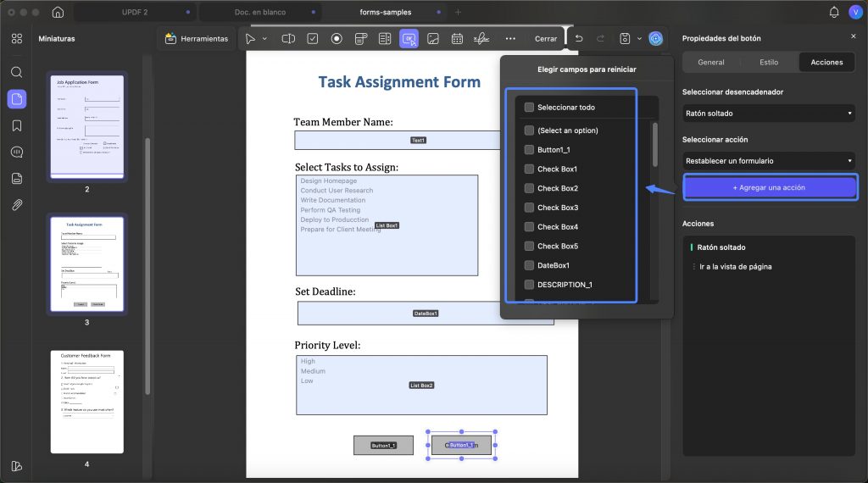The height and width of the screenshot is (483, 868).
Task: Tick the Check Box3 field checkbox
Action: (x=529, y=208)
